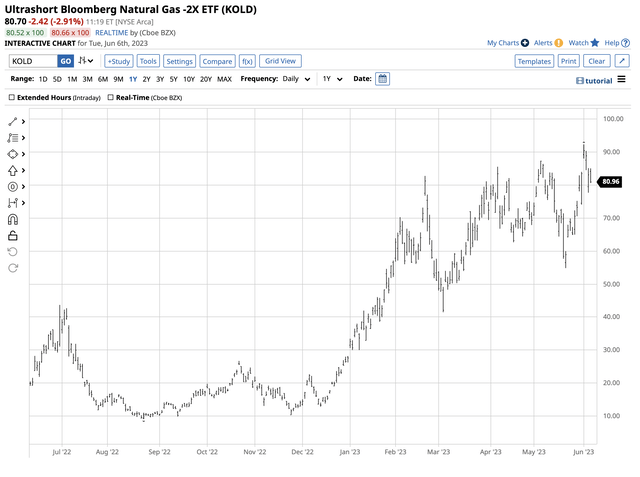Open the 1Y period dropdown

click(333, 79)
